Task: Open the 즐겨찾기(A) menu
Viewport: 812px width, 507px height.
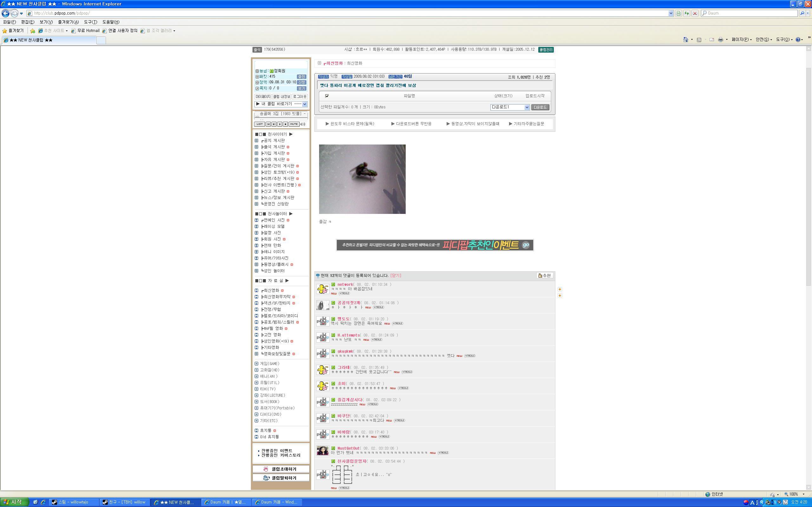Action: 68,22
